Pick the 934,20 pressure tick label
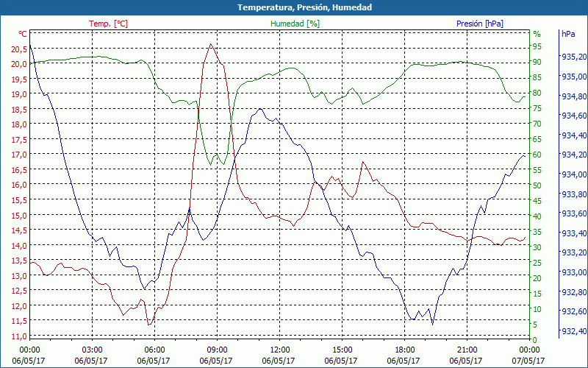Image resolution: width=588 pixels, height=368 pixels. [574, 155]
